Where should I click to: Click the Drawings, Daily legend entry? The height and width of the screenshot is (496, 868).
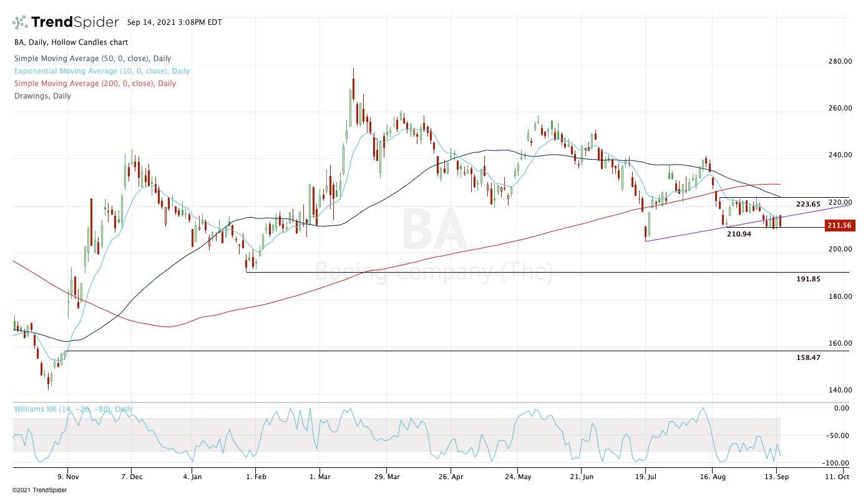[42, 96]
